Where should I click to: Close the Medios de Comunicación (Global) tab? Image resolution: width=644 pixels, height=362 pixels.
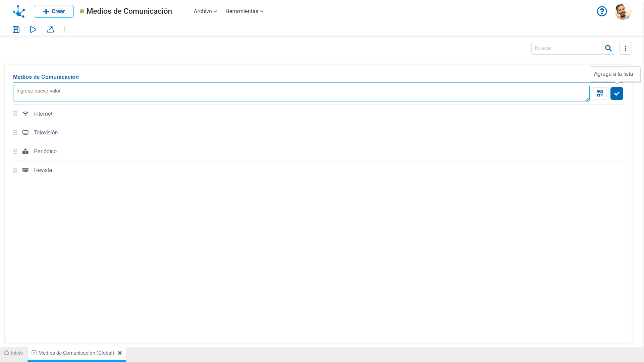coord(120,353)
